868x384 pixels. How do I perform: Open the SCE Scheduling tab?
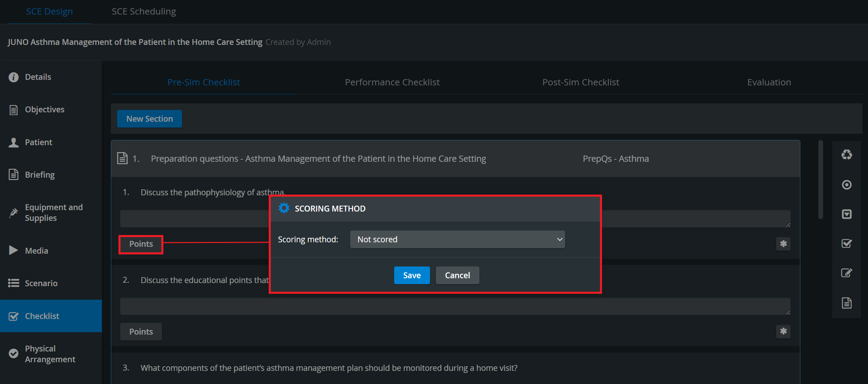coord(144,11)
